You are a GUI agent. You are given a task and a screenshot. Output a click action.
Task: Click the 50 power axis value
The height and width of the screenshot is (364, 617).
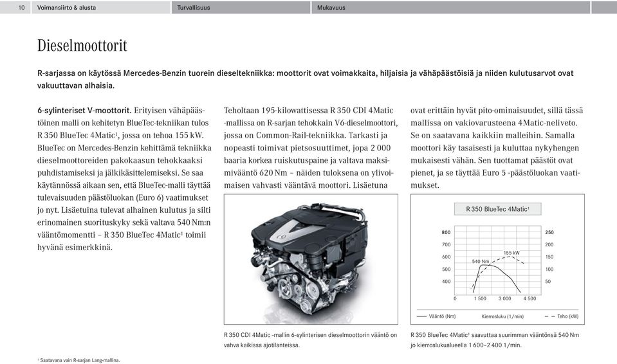click(x=548, y=282)
